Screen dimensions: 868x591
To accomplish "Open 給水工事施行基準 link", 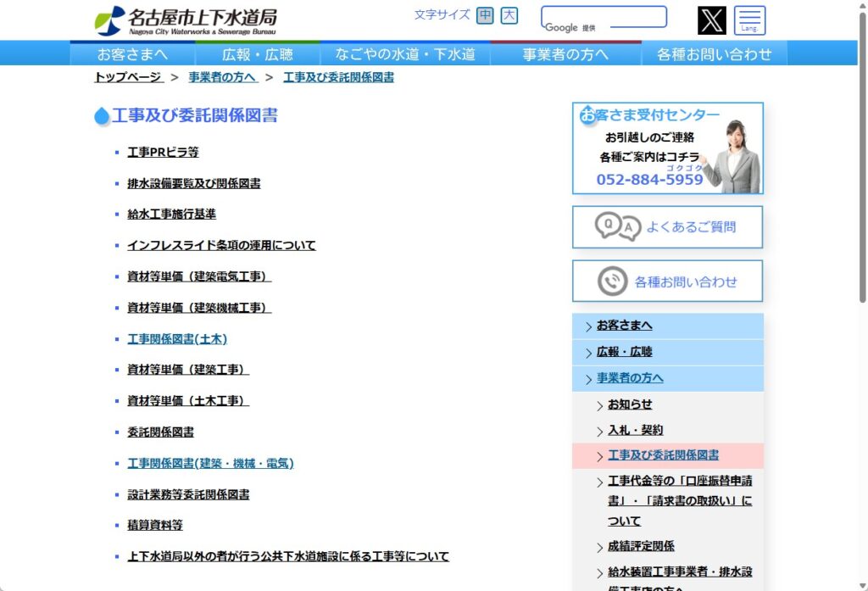I will point(171,215).
